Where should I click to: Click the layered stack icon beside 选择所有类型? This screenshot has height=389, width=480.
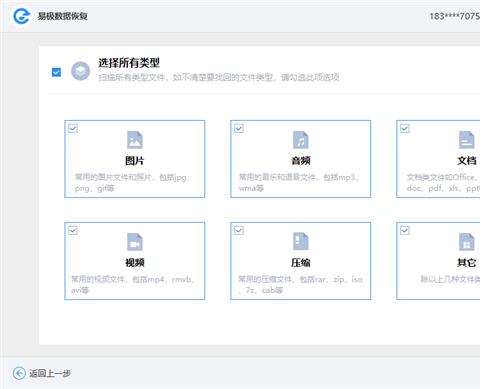(x=81, y=71)
